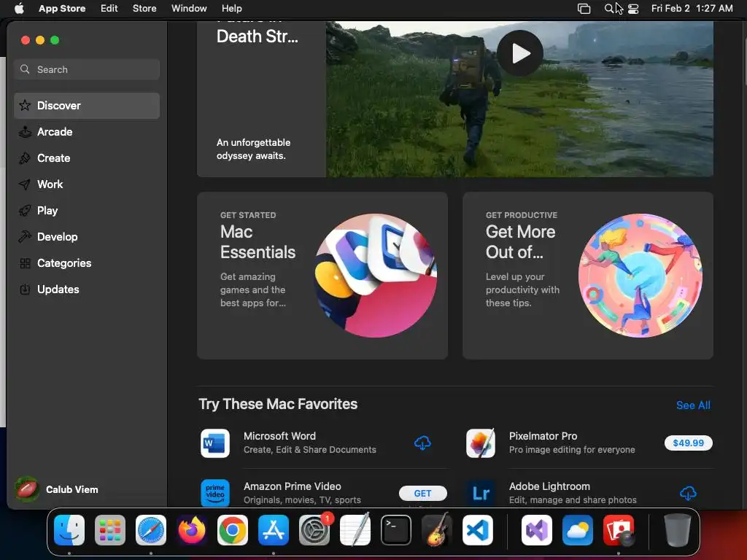The width and height of the screenshot is (747, 560).
Task: Open the Edit menu
Action: [x=109, y=8]
